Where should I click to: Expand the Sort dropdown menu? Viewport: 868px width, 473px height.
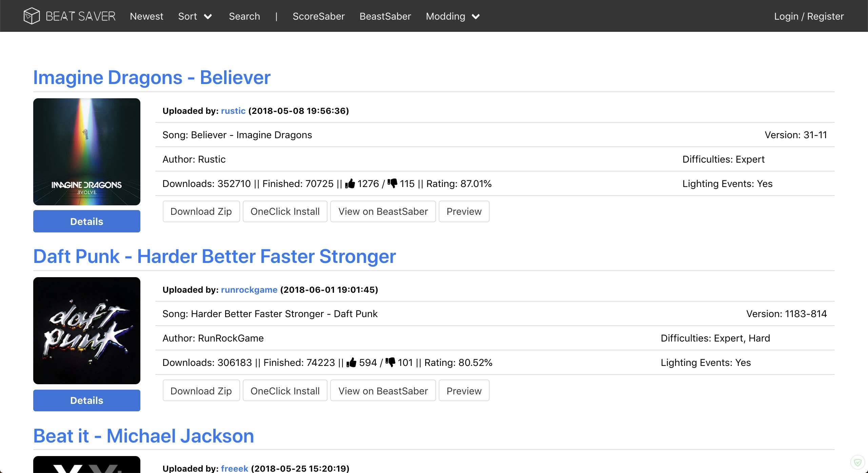195,16
